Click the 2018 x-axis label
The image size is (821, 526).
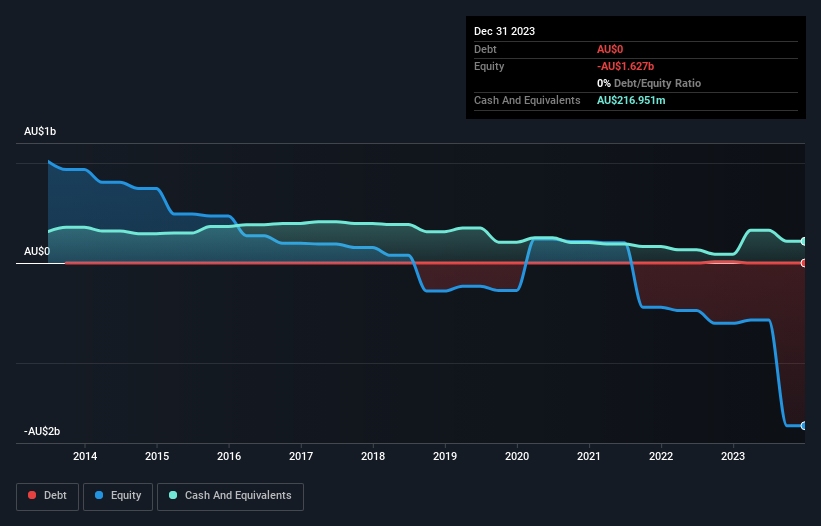373,456
